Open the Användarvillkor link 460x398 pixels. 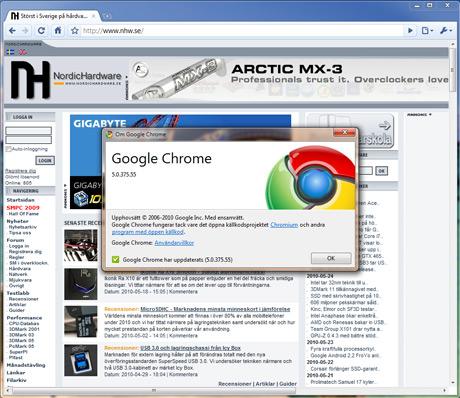click(174, 243)
